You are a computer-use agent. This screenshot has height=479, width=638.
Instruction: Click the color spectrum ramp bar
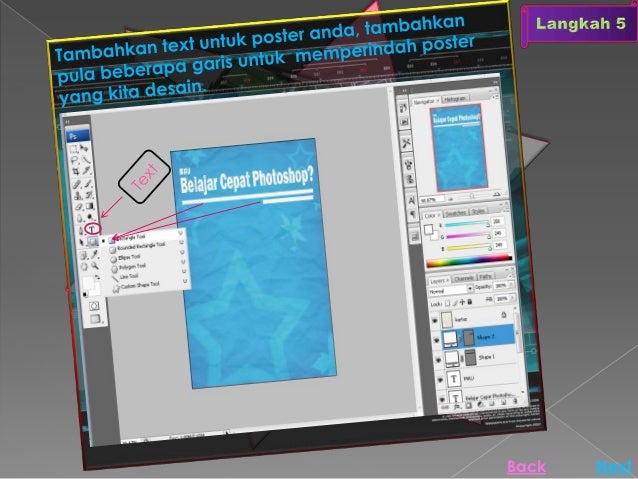pyautogui.click(x=469, y=261)
